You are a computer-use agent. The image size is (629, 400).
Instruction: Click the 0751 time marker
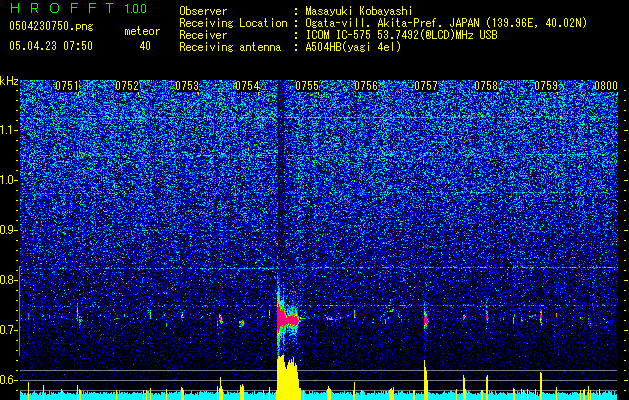pyautogui.click(x=67, y=85)
